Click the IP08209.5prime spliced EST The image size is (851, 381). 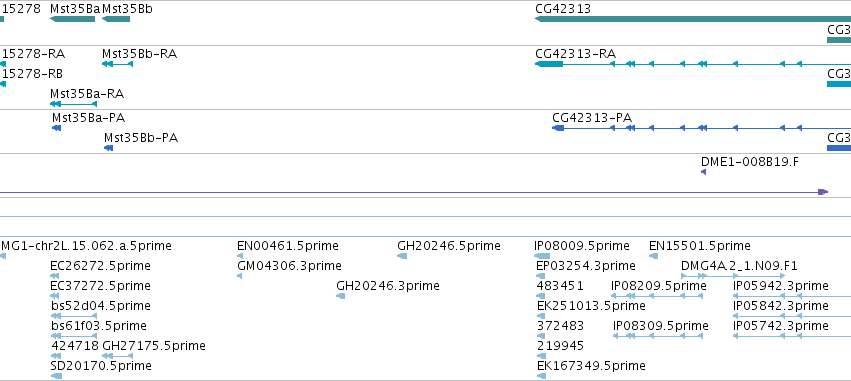tap(657, 296)
